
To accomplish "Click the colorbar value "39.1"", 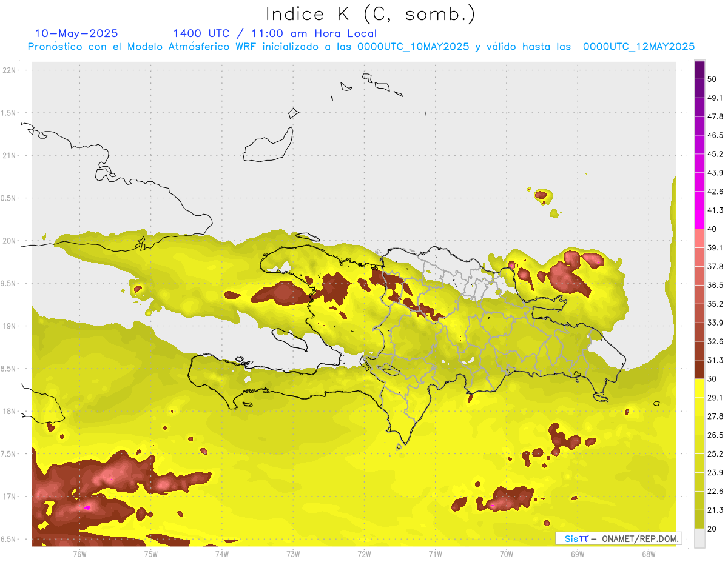I will (x=715, y=248).
